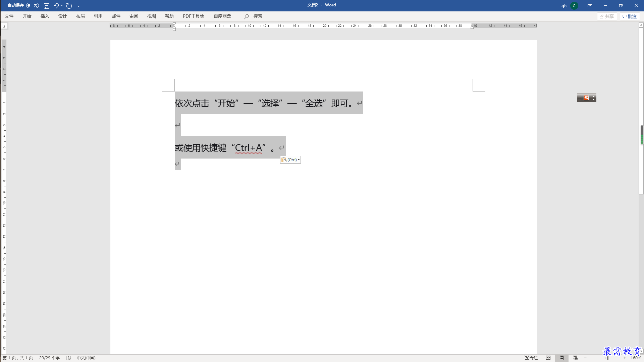Click the word count '29/29 个字'
This screenshot has height=362, width=644.
pos(49,358)
